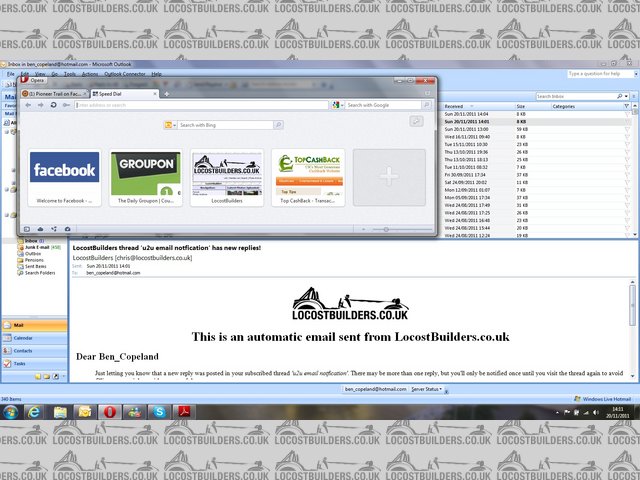Click the Opera back arrow icon
The image size is (640, 480).
pyautogui.click(x=27, y=104)
